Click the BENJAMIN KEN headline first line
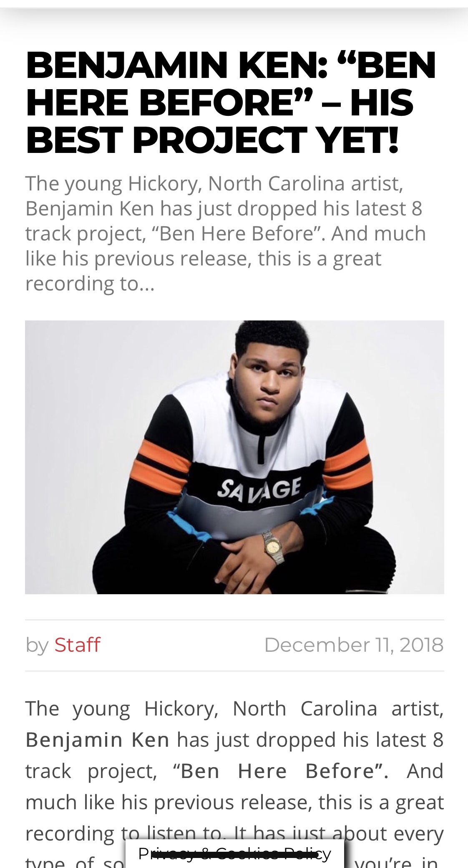Image resolution: width=468 pixels, height=868 pixels. pyautogui.click(x=231, y=65)
